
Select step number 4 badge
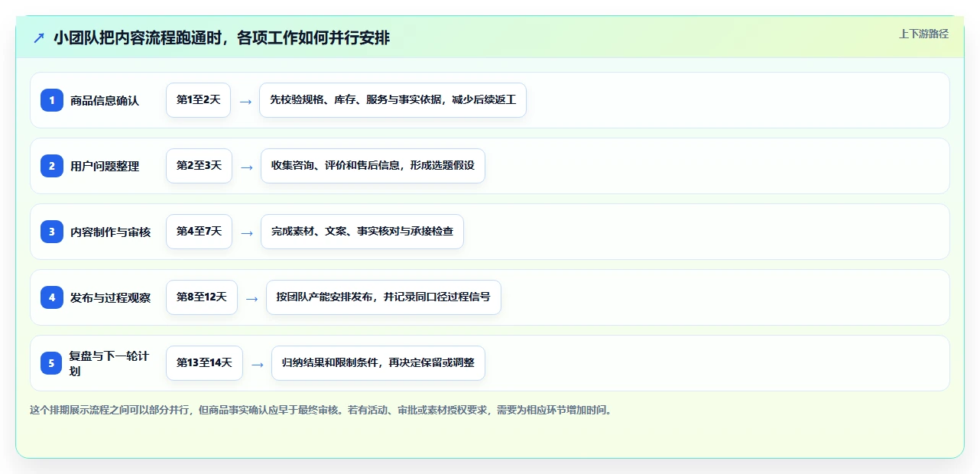52,297
